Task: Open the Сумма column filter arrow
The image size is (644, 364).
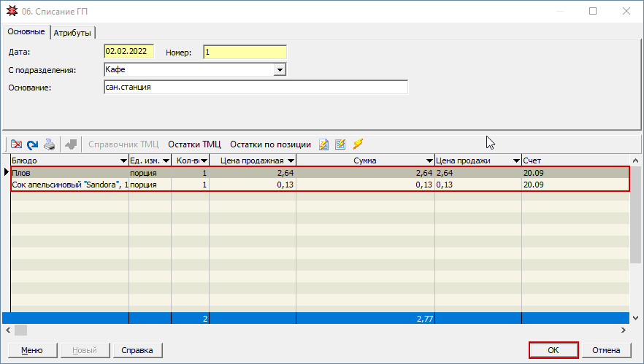Action: pyautogui.click(x=429, y=161)
